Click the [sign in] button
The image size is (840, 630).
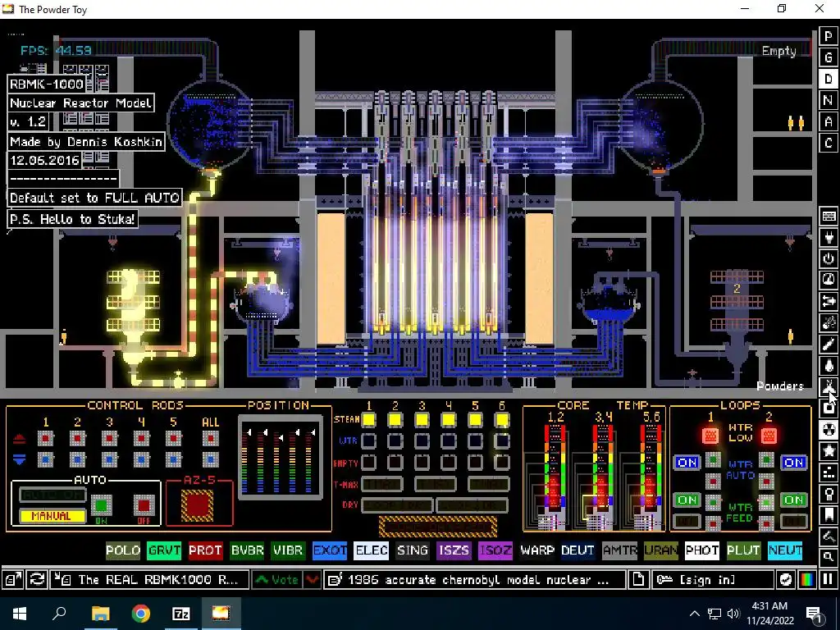[713, 580]
